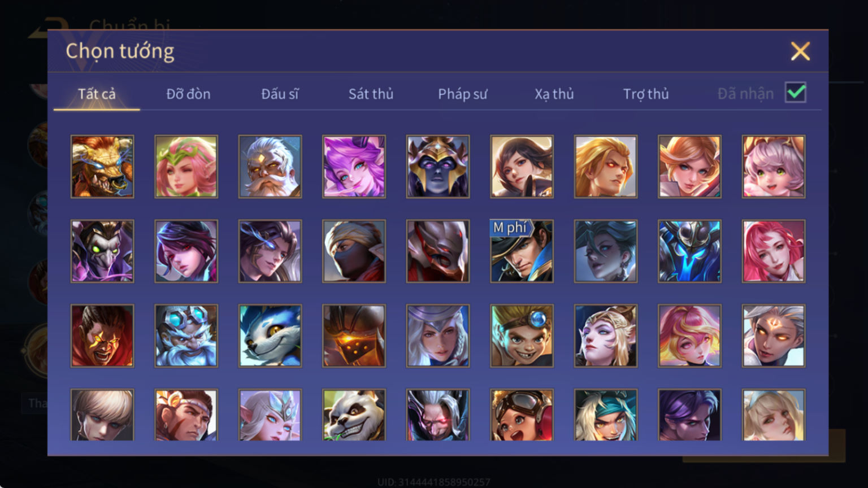Choose the masked ninja hero portrait

(354, 251)
